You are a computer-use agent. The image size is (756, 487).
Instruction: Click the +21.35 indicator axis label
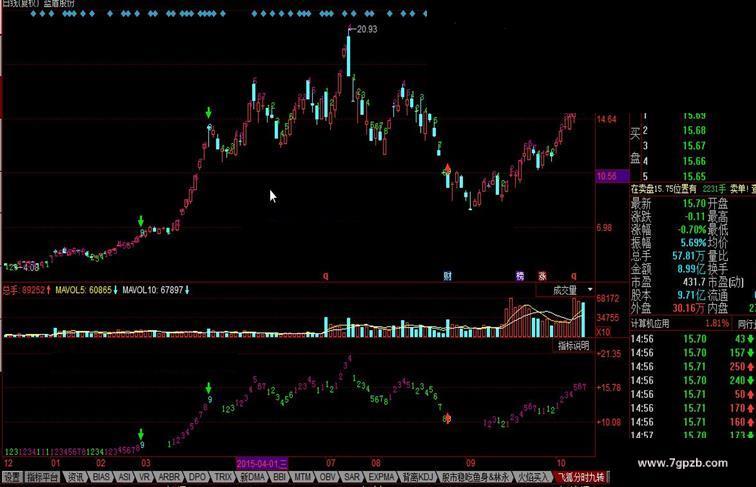click(x=609, y=353)
